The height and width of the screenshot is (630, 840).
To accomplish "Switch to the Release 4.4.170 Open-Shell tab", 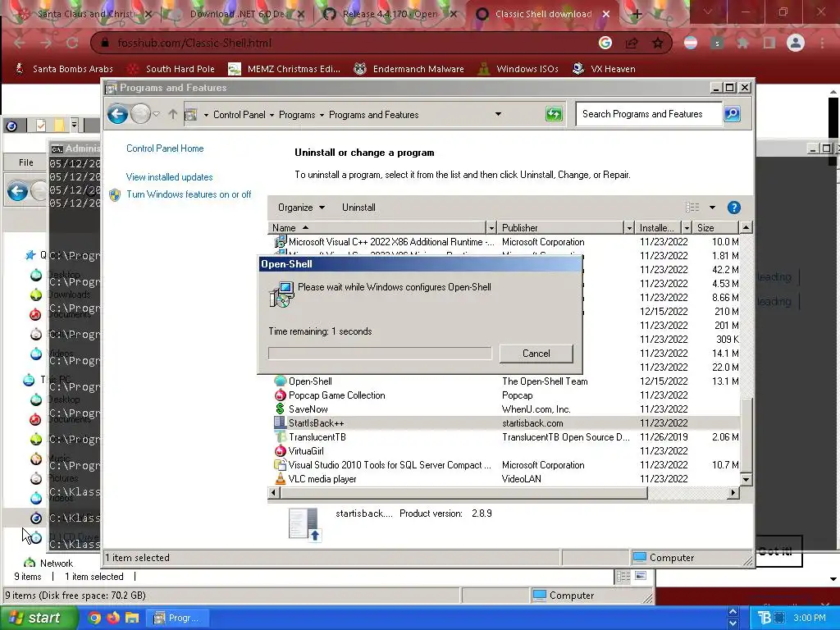I will pos(391,14).
